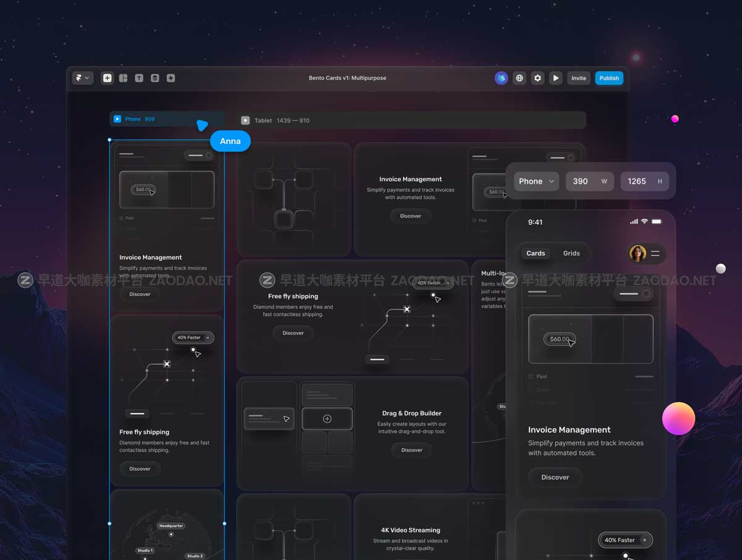742x560 pixels.
Task: Click the Invite button
Action: click(579, 78)
